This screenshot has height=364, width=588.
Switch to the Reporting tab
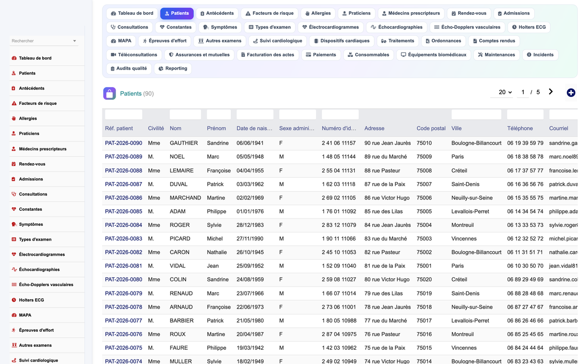pos(173,69)
